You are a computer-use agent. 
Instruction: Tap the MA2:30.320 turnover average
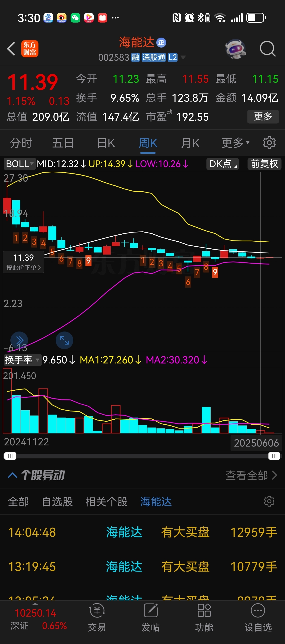[x=176, y=360]
